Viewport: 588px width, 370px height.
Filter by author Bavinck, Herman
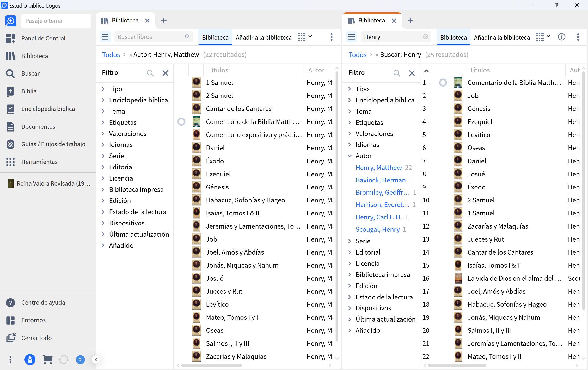click(x=381, y=180)
